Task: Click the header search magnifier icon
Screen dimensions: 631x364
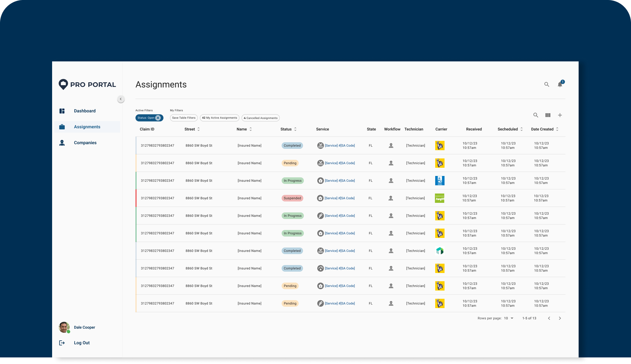Action: (547, 84)
